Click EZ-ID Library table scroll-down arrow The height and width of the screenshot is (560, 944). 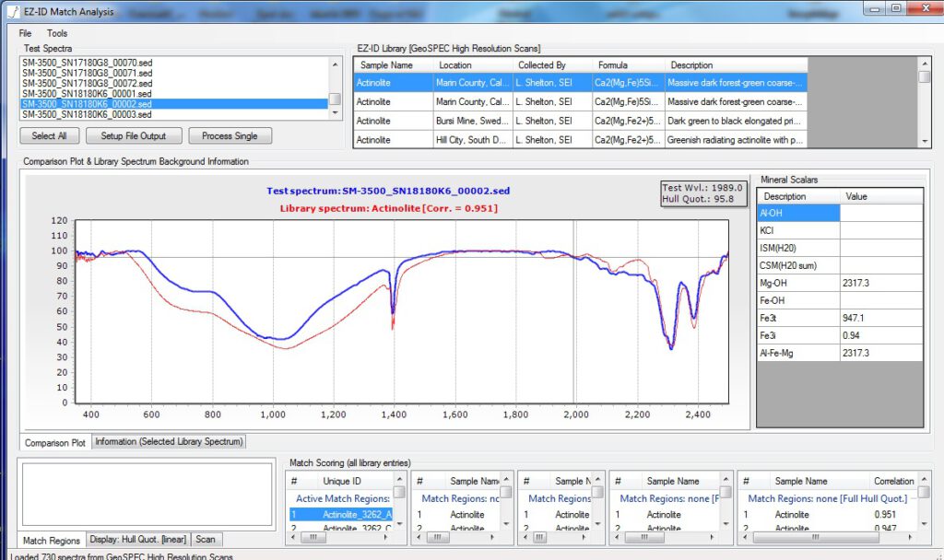click(x=925, y=141)
